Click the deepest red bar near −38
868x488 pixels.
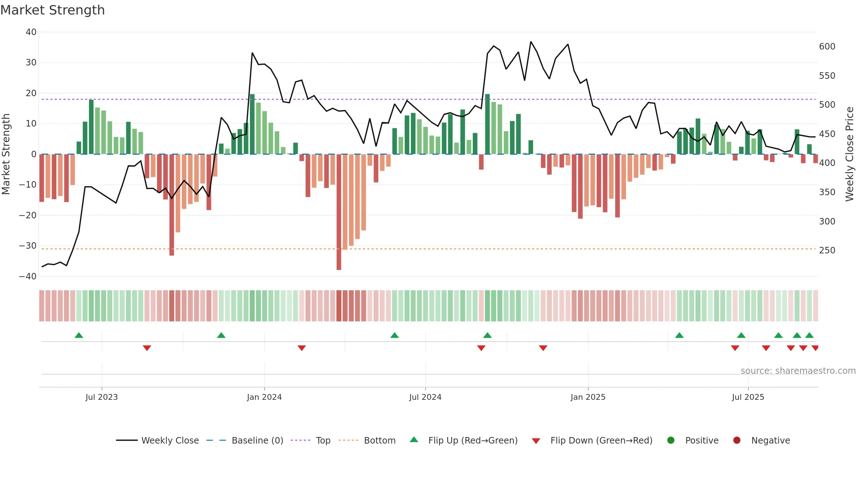(x=339, y=212)
